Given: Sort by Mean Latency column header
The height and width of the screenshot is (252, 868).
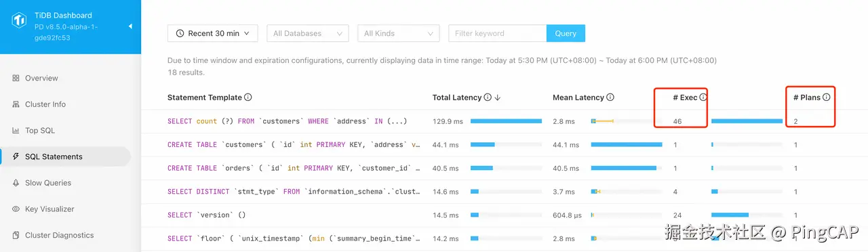Looking at the screenshot, I should point(578,98).
